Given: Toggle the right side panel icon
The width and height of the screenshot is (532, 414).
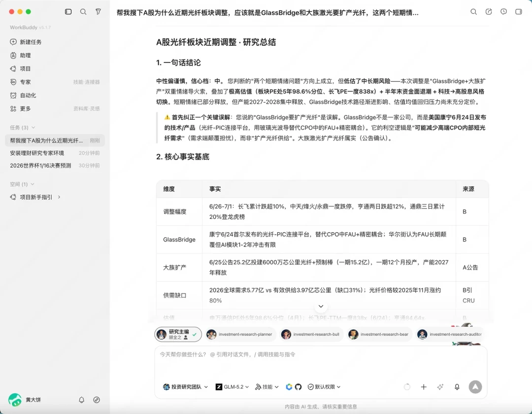Looking at the screenshot, I should [x=518, y=12].
